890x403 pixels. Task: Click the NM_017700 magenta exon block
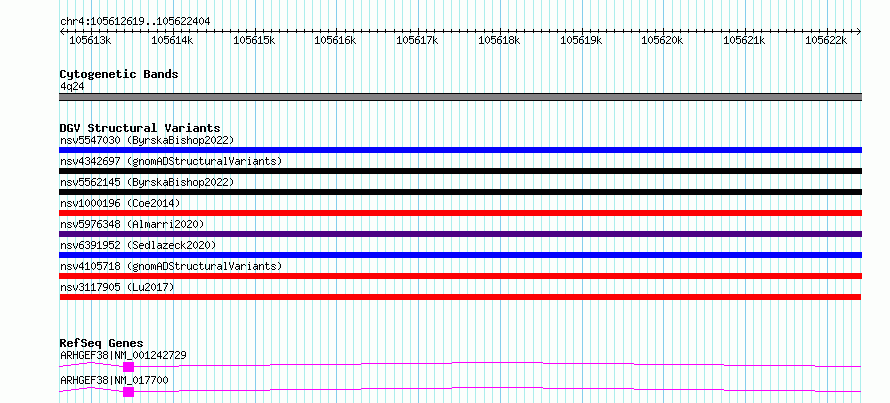(128, 392)
